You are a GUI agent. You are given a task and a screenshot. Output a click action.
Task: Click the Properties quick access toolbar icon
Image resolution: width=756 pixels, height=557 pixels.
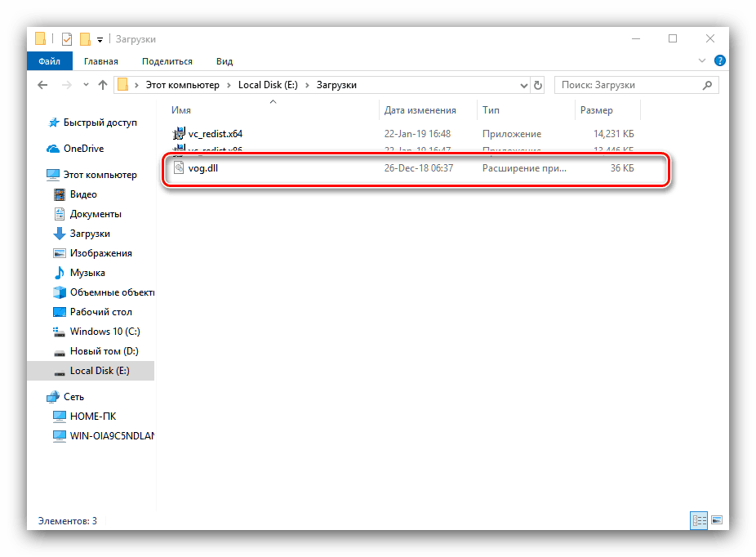tap(67, 39)
